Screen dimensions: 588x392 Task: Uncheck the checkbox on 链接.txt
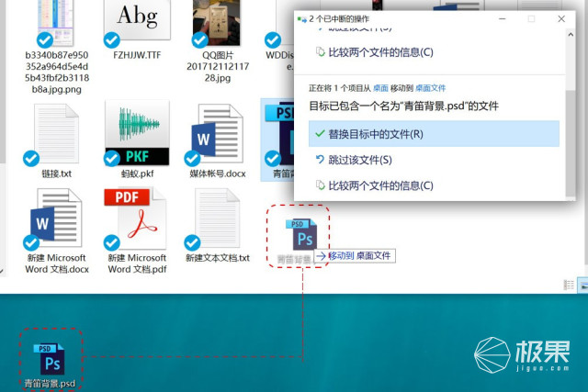point(31,159)
